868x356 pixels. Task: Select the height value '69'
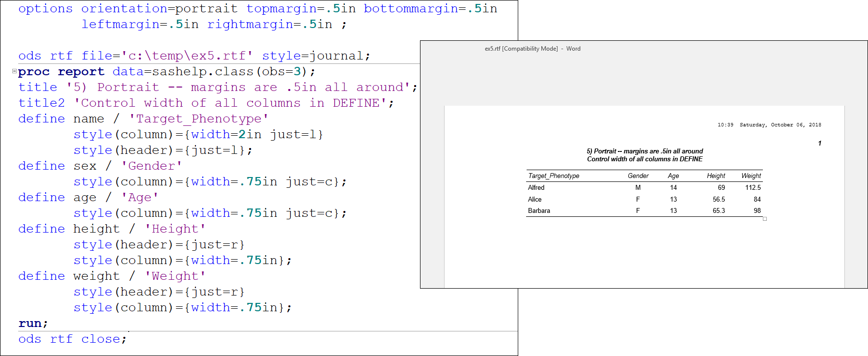point(721,187)
